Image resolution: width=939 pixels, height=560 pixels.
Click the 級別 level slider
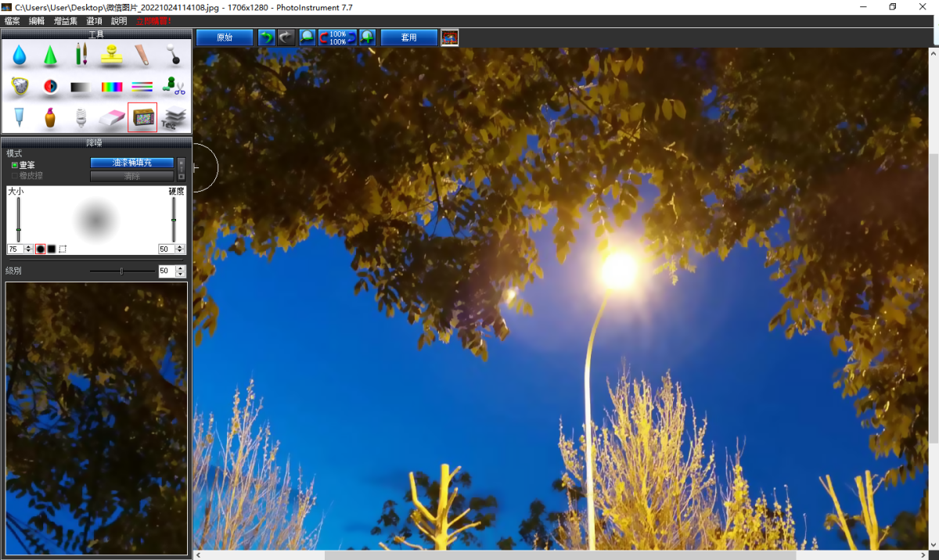pos(121,271)
